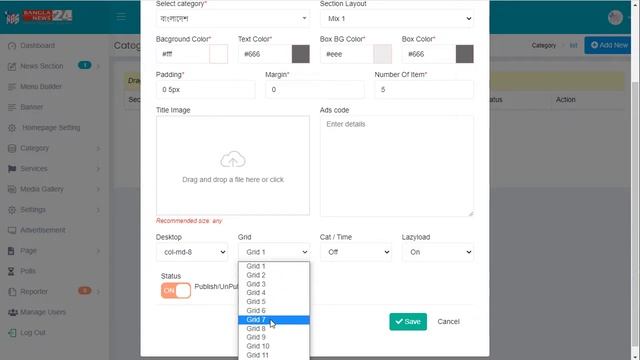Select Grid 8 in the dropdown list

[274, 329]
